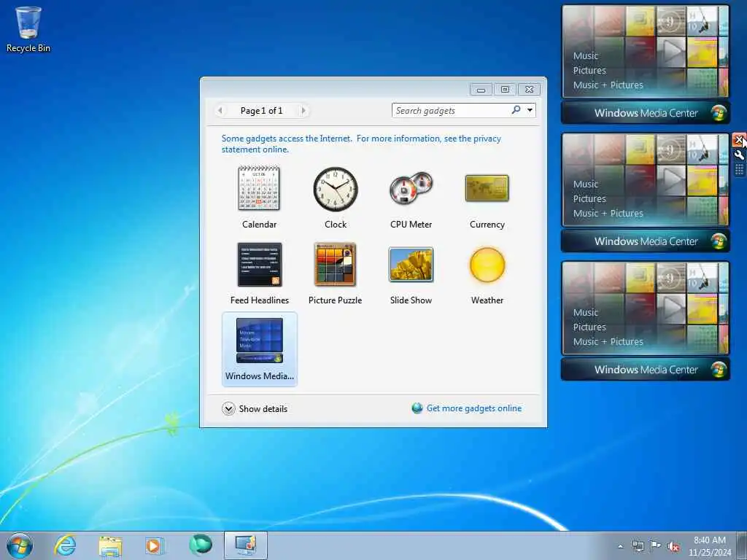747x560 pixels.
Task: Open options wrench of middle gadget
Action: (739, 155)
